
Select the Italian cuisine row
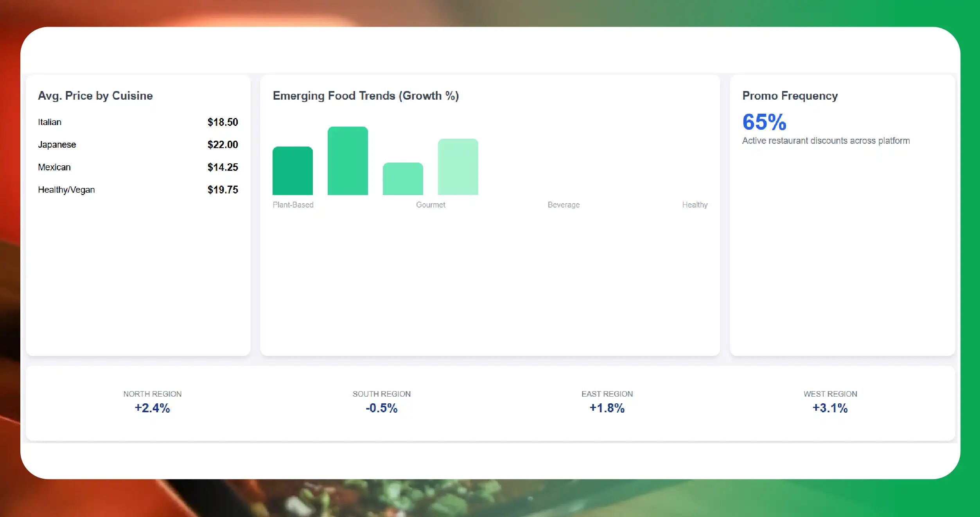[138, 122]
